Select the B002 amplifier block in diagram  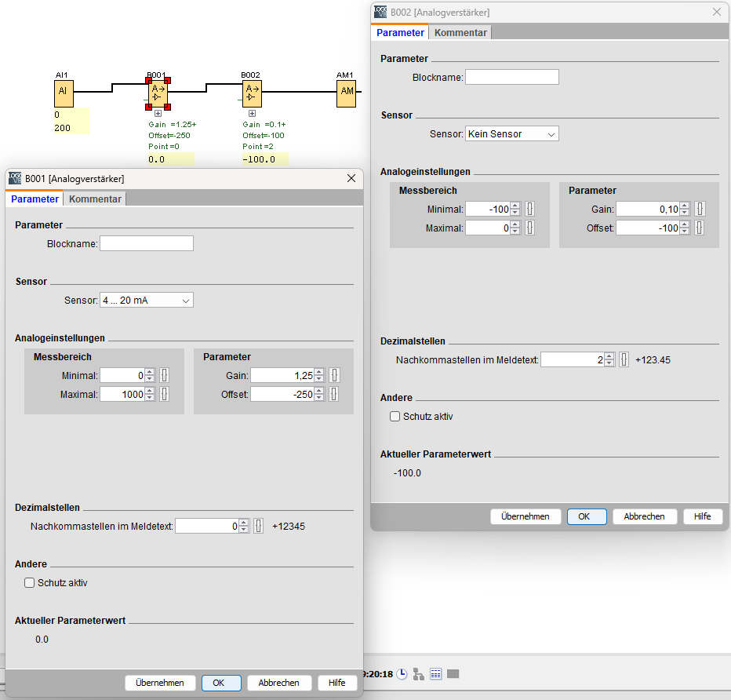252,93
